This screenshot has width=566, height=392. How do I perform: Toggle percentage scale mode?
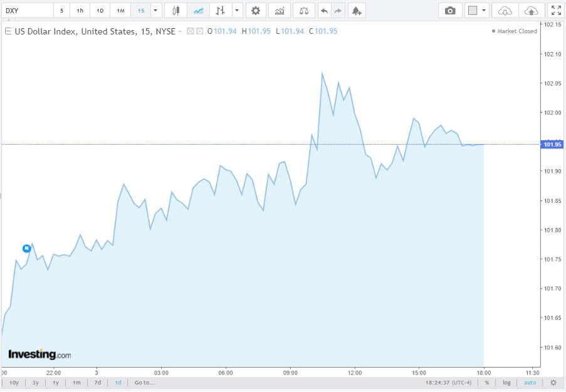pyautogui.click(x=487, y=382)
